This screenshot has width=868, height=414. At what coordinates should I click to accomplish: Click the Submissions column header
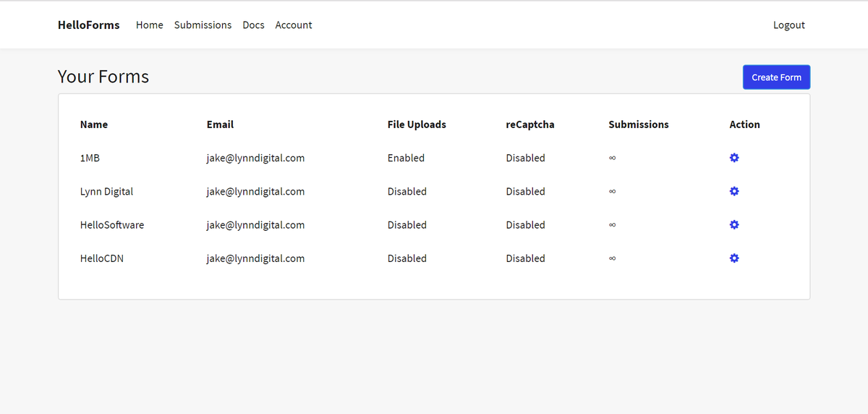point(639,124)
